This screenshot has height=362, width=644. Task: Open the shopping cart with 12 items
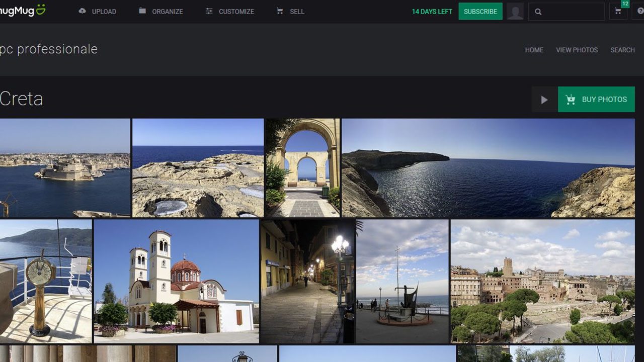pos(618,11)
